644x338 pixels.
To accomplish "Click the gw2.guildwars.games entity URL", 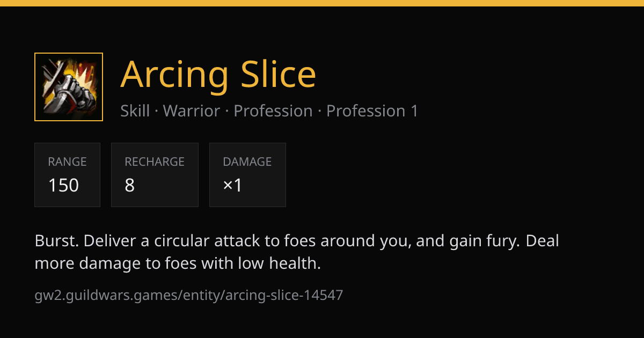I will click(x=189, y=295).
